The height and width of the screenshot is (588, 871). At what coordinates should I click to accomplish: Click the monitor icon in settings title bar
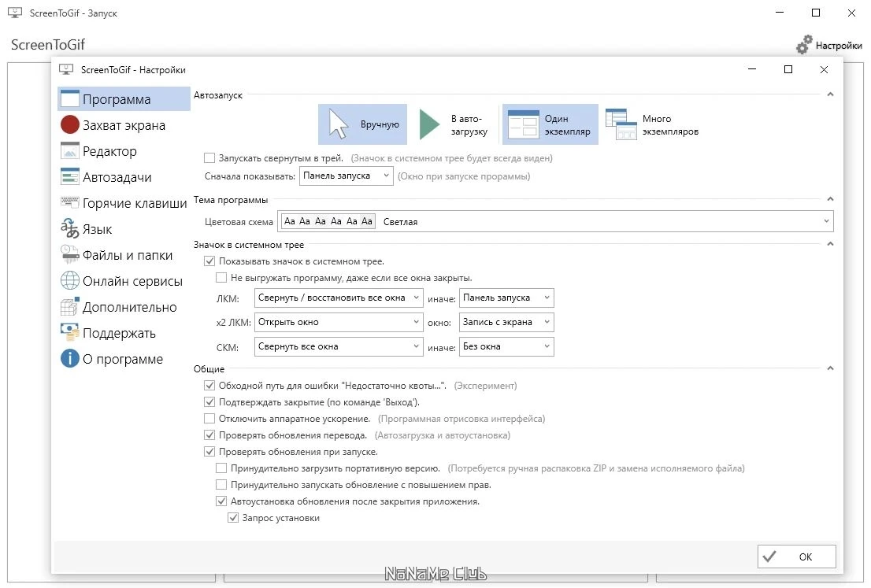point(66,69)
